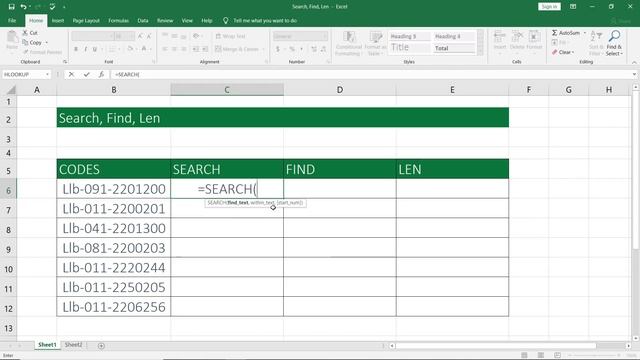Click cell with Llb-091-2201200
Screen dimensions: 640x360
[x=113, y=189]
